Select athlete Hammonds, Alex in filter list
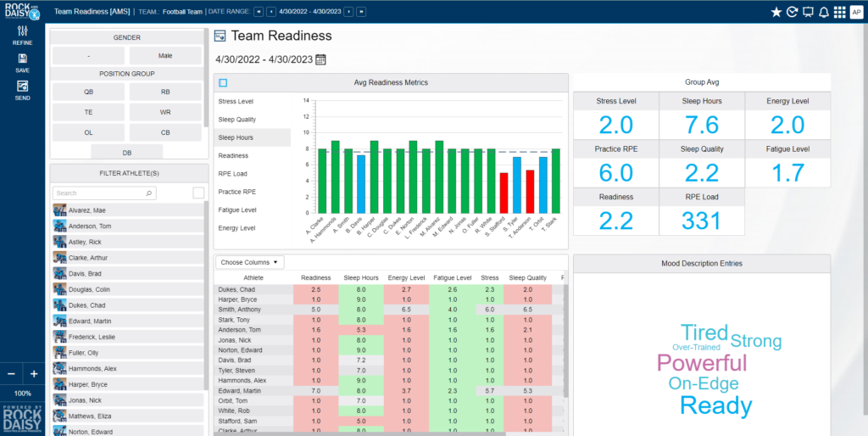This screenshot has height=436, width=868. coord(128,368)
